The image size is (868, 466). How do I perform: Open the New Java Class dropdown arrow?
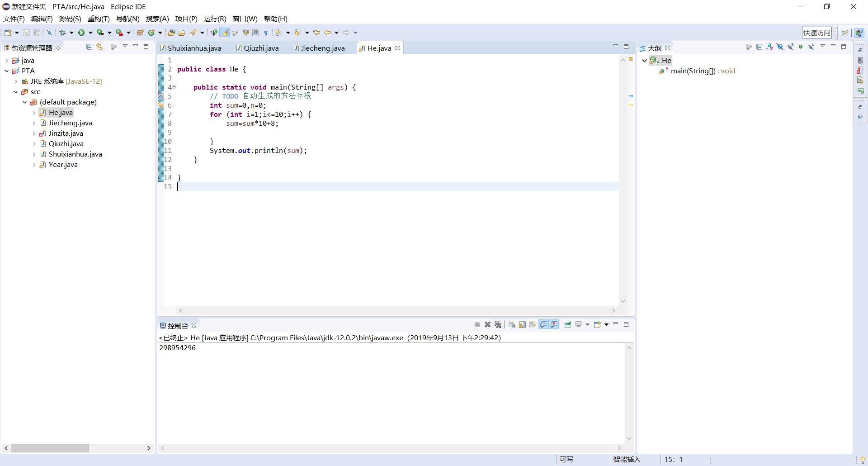point(160,33)
